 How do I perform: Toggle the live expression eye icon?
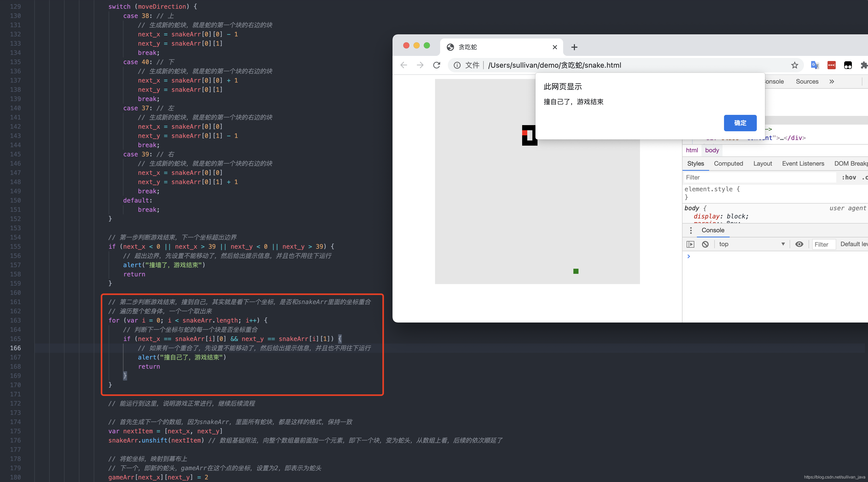click(799, 244)
